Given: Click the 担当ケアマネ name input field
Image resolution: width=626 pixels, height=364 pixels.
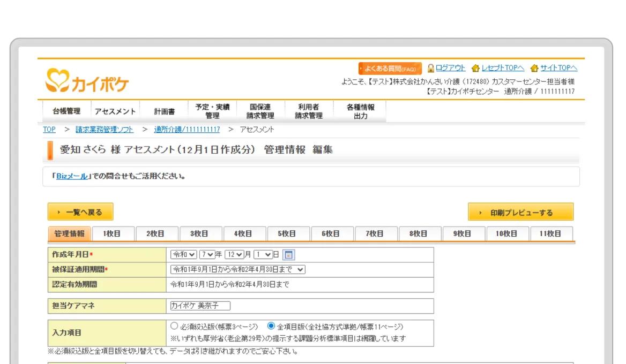Looking at the screenshot, I should 200,306.
